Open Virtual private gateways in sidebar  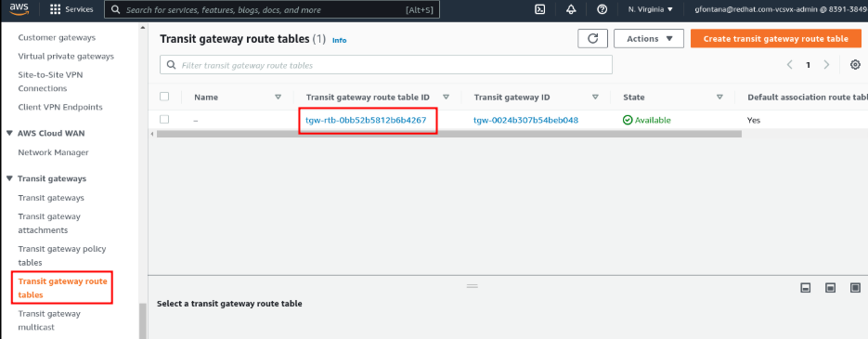[66, 56]
